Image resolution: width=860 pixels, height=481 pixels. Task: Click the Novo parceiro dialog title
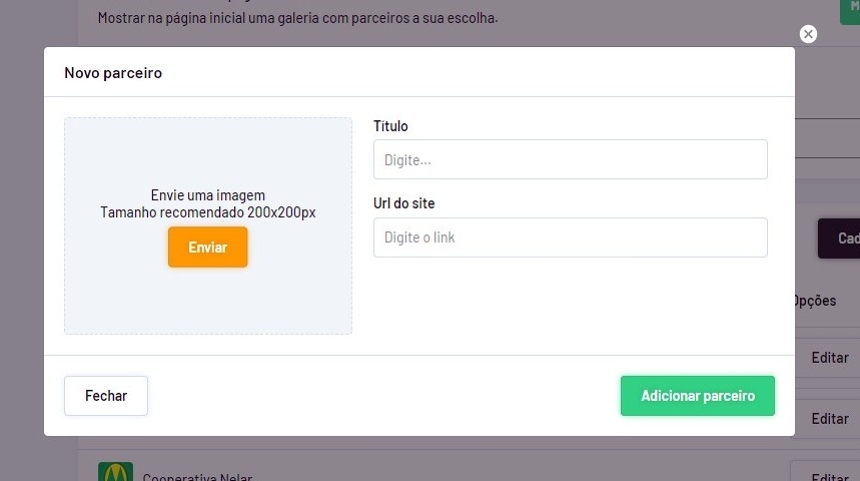(x=113, y=73)
